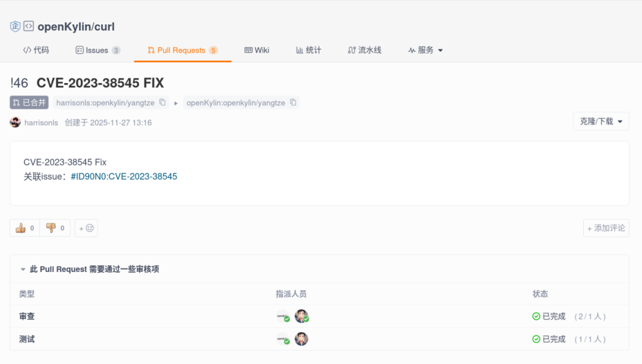
Task: Go to the 代码 tab
Action: (36, 50)
